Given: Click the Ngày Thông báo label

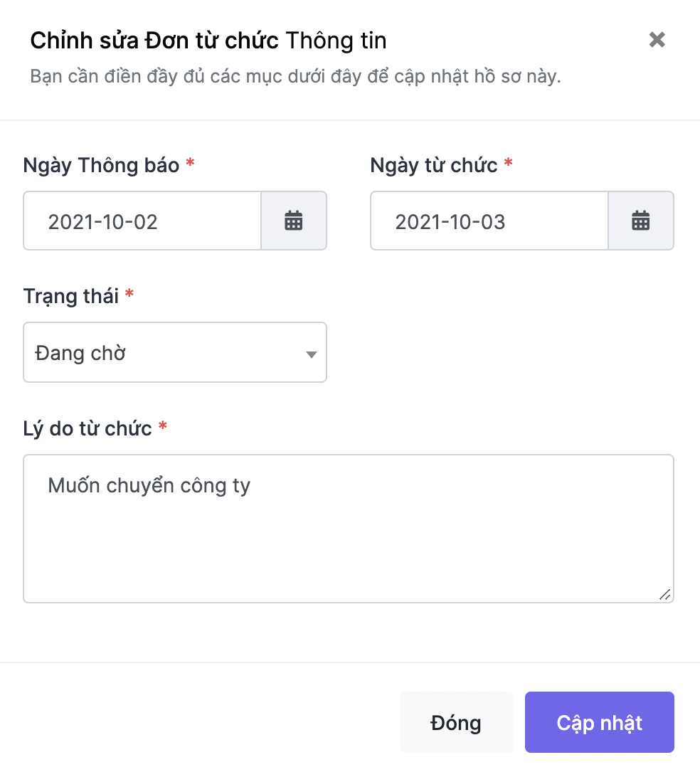Looking at the screenshot, I should (x=102, y=166).
